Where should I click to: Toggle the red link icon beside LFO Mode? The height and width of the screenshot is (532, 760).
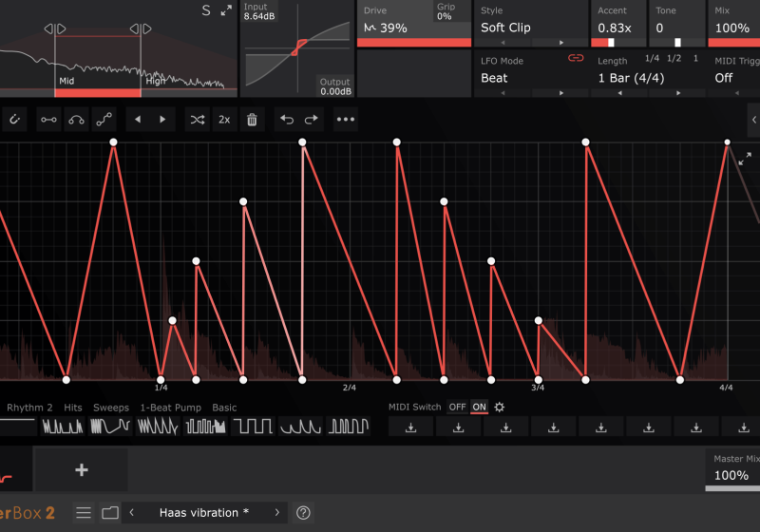click(575, 59)
